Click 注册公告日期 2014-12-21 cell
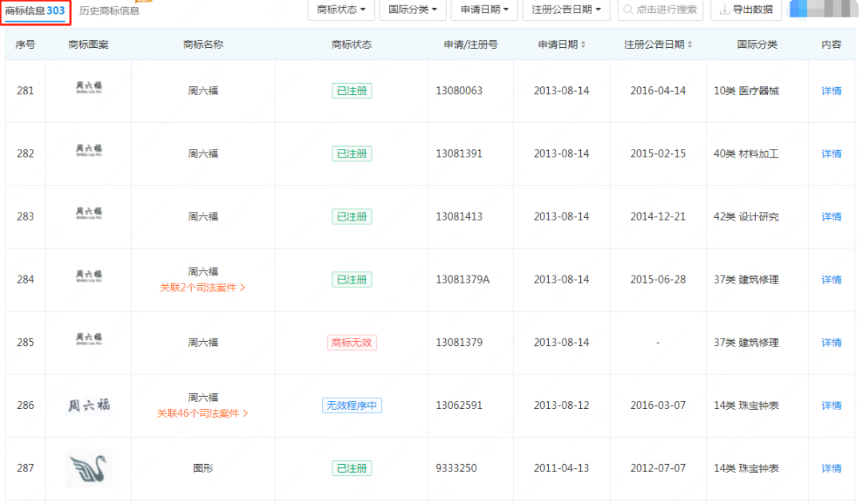The width and height of the screenshot is (863, 504). pyautogui.click(x=658, y=216)
